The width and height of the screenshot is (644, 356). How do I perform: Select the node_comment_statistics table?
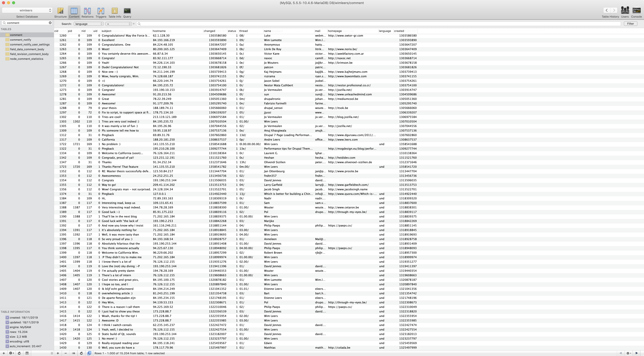pos(27,59)
